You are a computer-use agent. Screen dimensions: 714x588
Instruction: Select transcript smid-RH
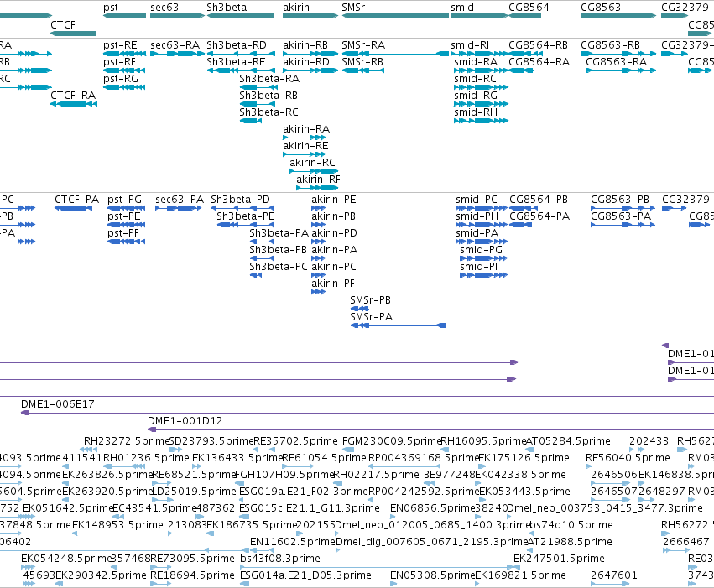coord(476,112)
